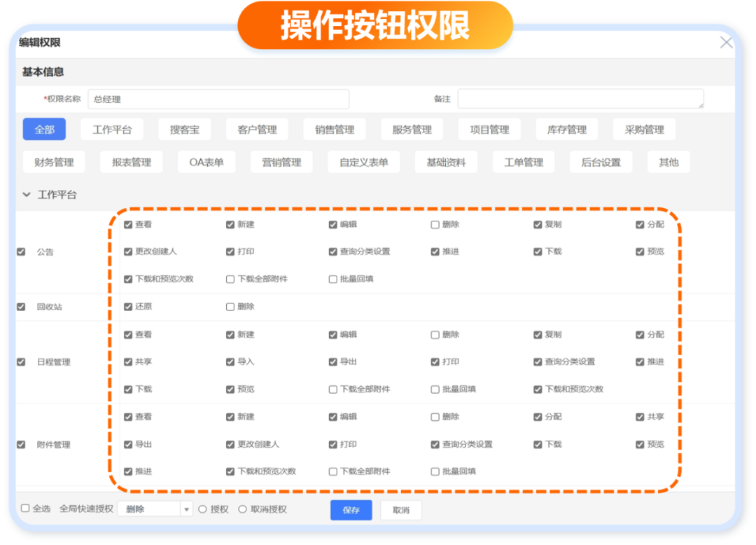Select the 授权 radio button
This screenshot has height=545, width=756.
click(203, 509)
